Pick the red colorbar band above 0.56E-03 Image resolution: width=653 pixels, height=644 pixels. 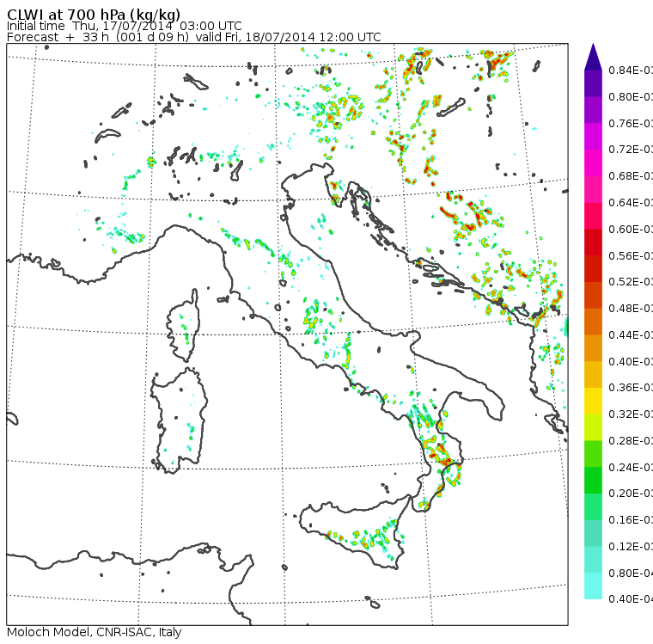593,242
